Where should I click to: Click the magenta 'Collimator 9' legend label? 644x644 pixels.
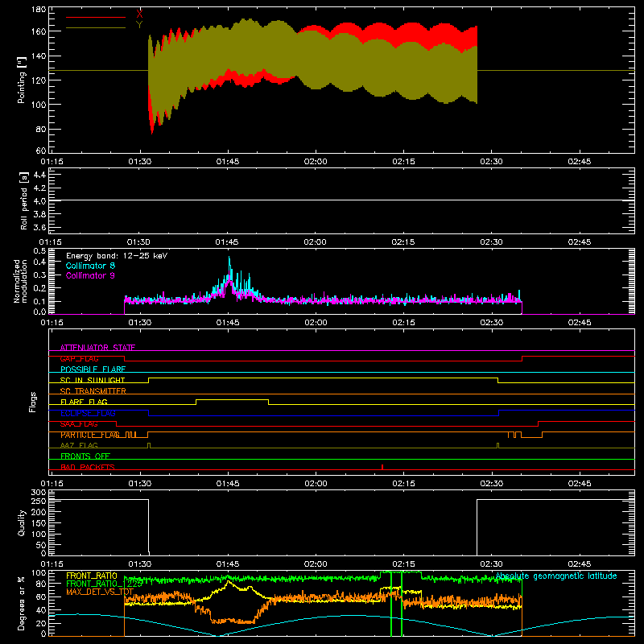(x=90, y=275)
